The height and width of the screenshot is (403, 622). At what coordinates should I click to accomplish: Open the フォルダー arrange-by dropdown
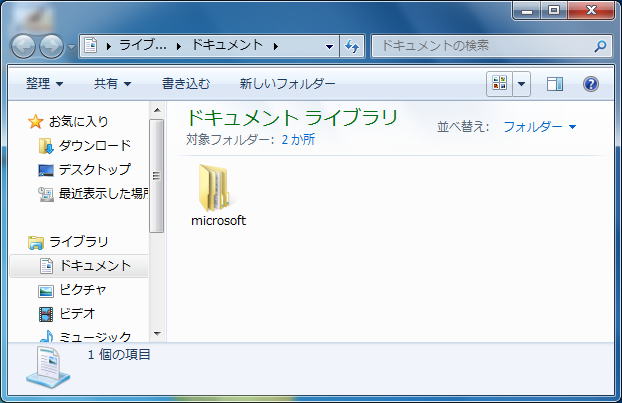[539, 127]
